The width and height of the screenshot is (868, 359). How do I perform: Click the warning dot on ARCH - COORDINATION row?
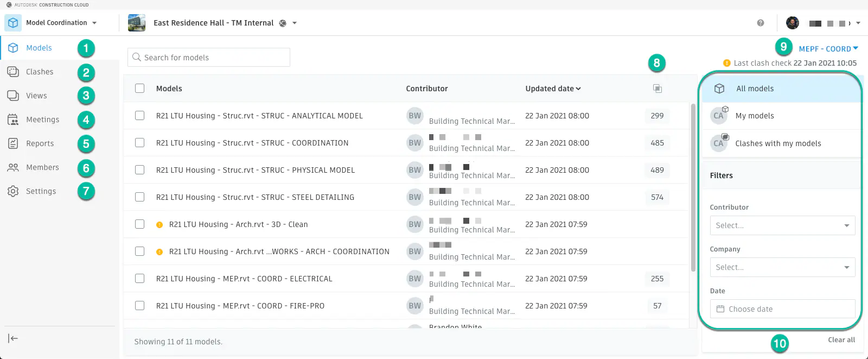coord(159,251)
